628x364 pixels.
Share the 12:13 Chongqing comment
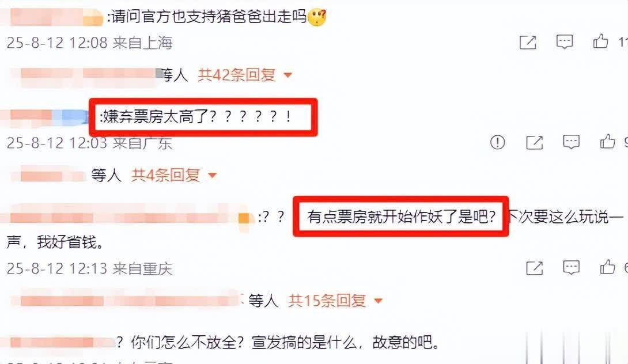click(534, 268)
